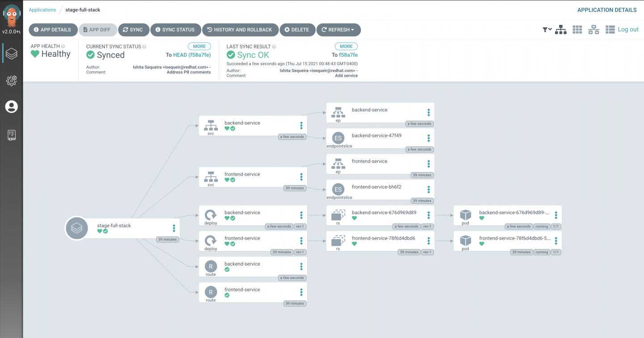Open the Documentation sidebar icon
This screenshot has height=338, width=644.
[x=12, y=135]
